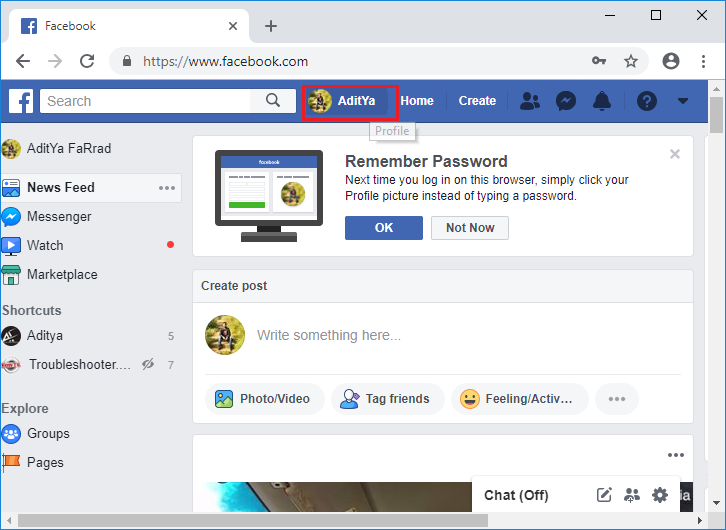Click the new message compose icon in chat

(x=604, y=495)
